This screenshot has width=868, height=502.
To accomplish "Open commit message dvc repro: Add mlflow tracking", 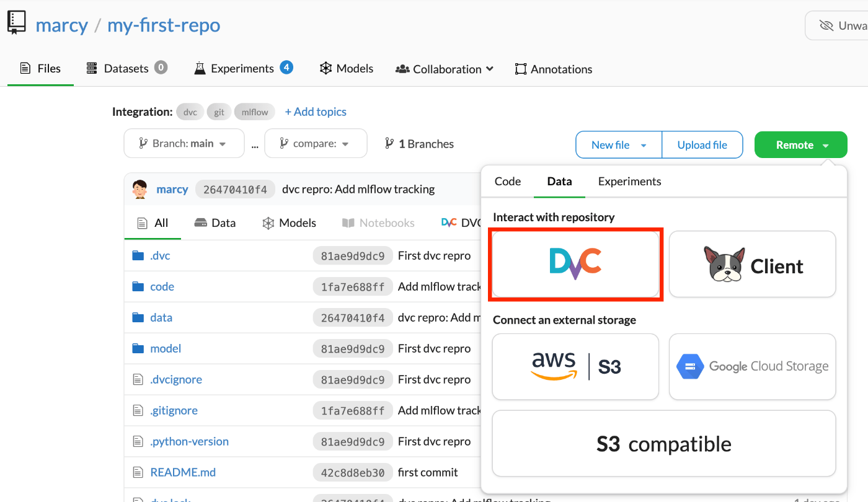I will [x=358, y=189].
